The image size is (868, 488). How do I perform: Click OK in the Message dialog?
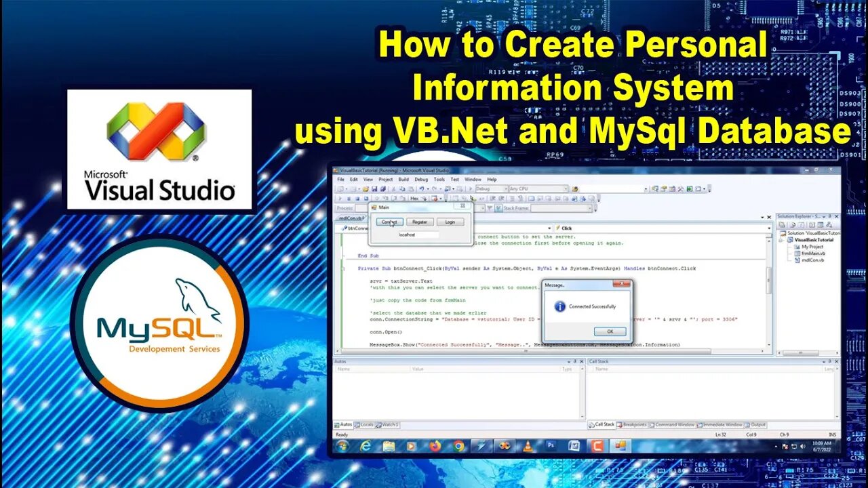[x=610, y=331]
